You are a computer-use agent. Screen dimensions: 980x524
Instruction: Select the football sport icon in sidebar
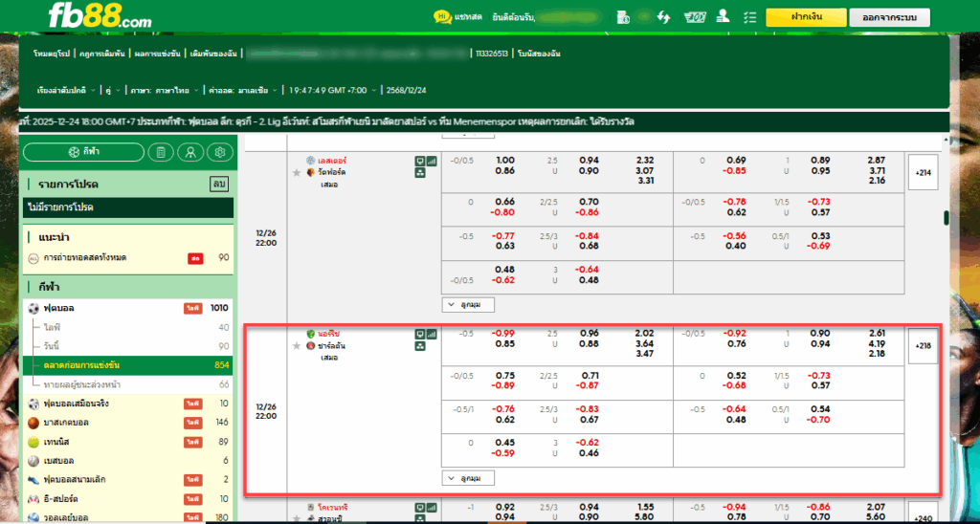point(33,308)
